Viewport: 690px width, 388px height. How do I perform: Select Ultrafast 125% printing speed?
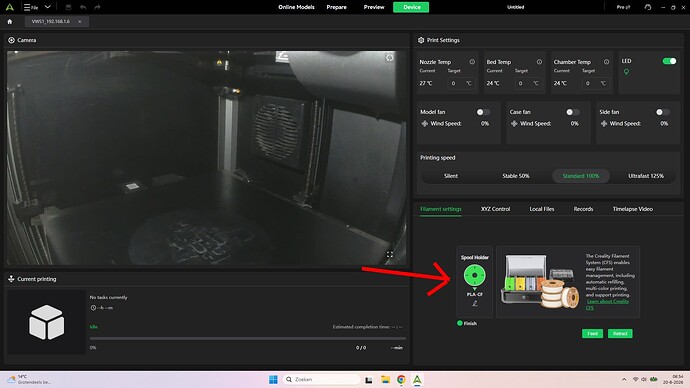[x=646, y=176]
